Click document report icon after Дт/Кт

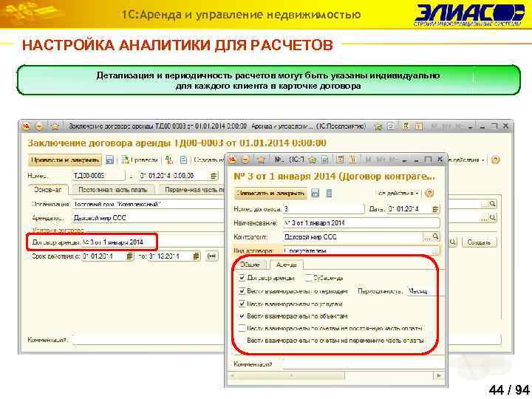pyautogui.click(x=183, y=160)
